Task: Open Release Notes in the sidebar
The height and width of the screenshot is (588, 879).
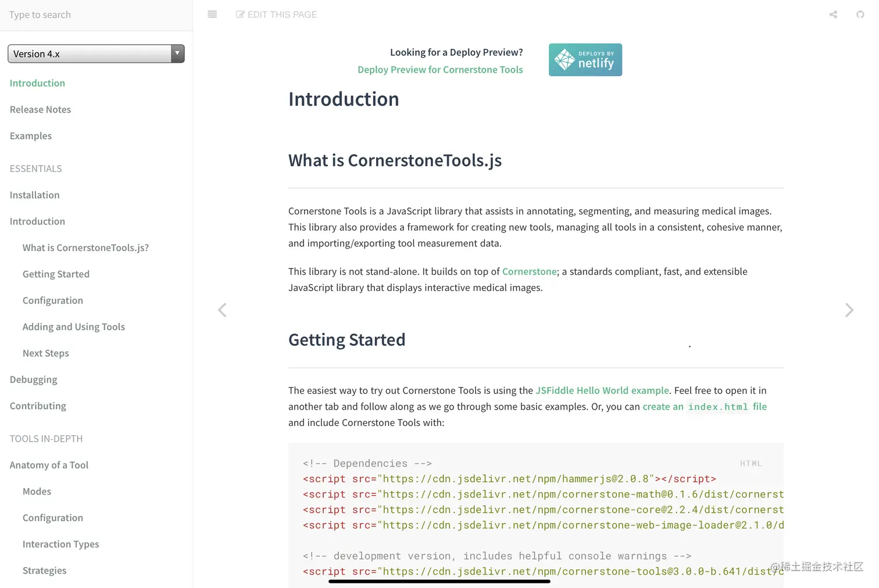Action: point(40,109)
